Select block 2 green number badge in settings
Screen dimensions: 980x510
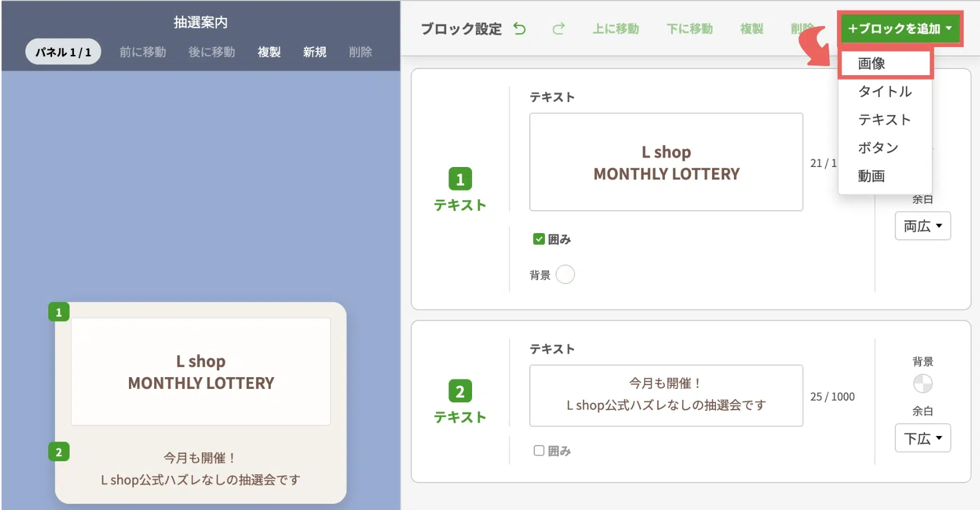pyautogui.click(x=460, y=391)
